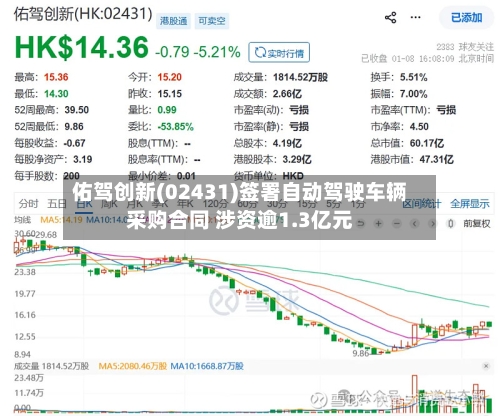This screenshot has width=500, height=416.
Task: Click the 已添加 watchlist button
Action: [467, 17]
